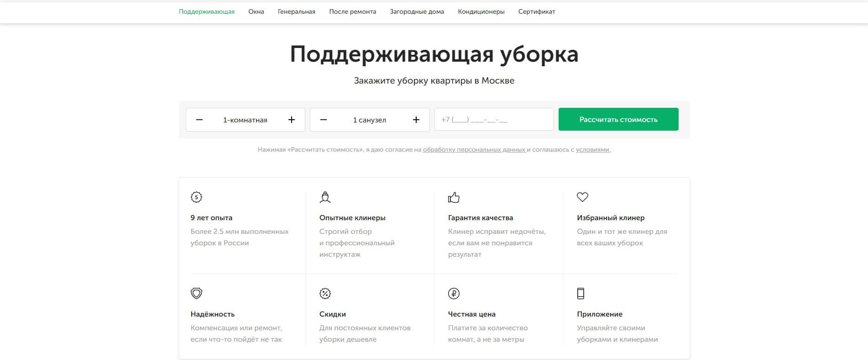Click the 1 санузел value
Viewport: 868px width, 360px height.
370,120
